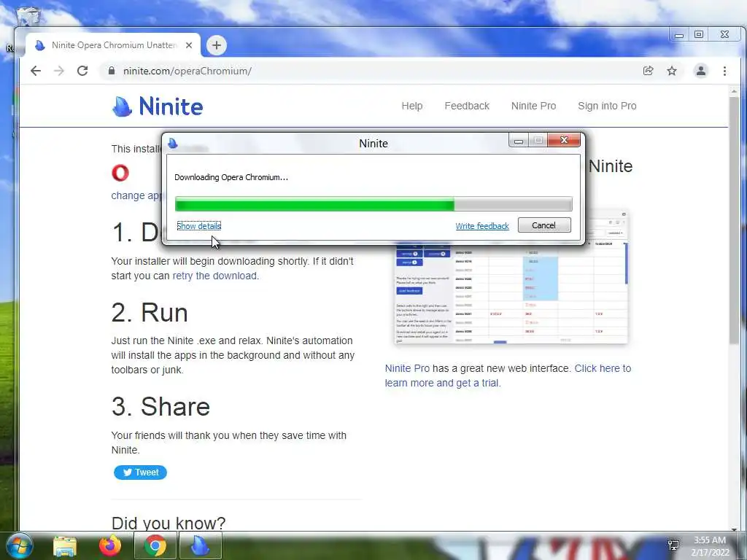Click the page's vertical scrollbar thumb
Viewport: 747px width, 560px height.
734,219
